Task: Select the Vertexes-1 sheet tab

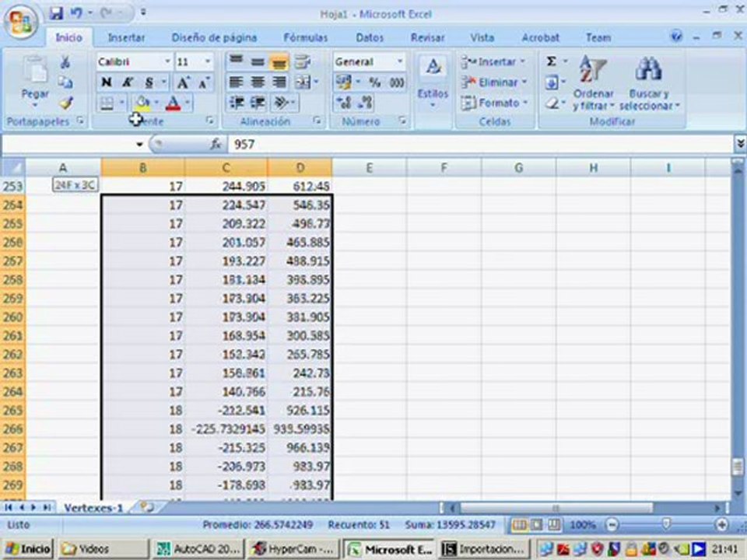Action: click(x=93, y=508)
